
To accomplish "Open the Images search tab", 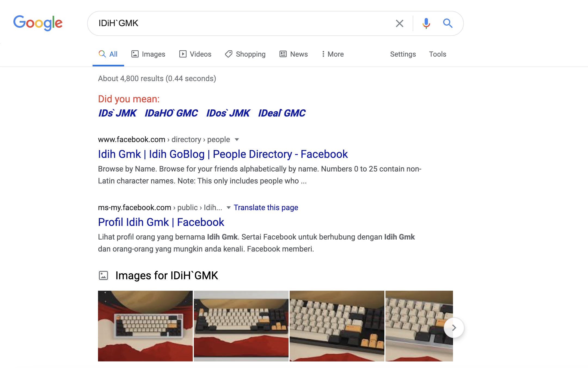I will click(153, 54).
